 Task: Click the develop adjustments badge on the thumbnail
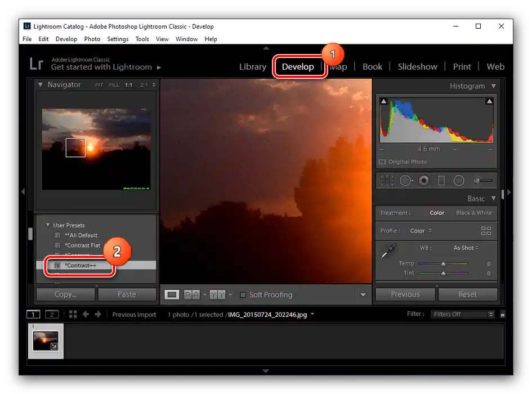pyautogui.click(x=54, y=346)
